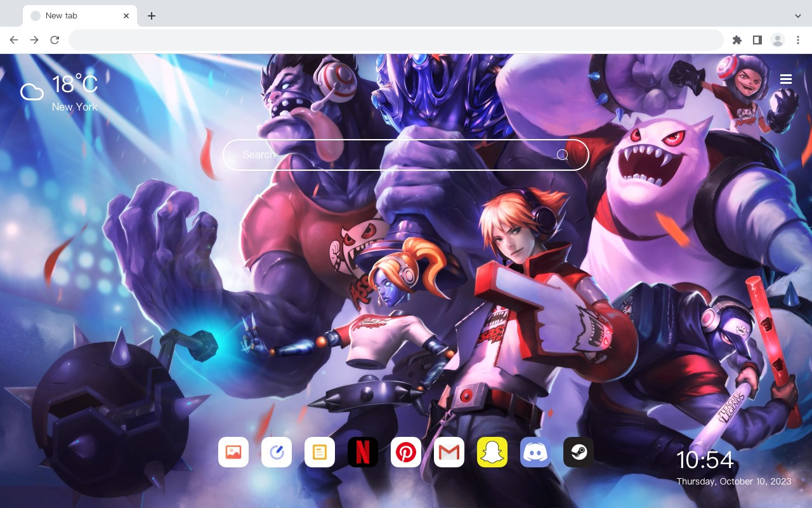Open the blue tasks checkmark shortcut

[x=277, y=452]
